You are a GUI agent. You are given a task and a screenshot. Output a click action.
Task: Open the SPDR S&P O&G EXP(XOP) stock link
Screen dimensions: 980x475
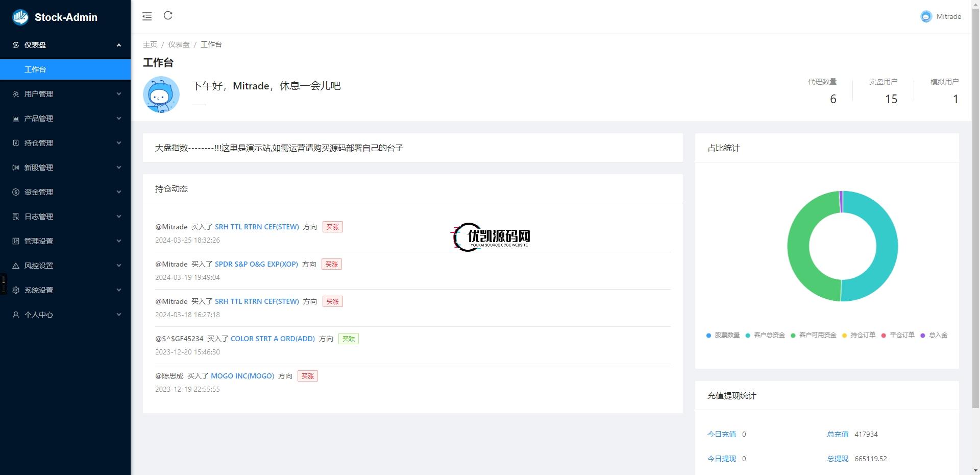point(255,265)
